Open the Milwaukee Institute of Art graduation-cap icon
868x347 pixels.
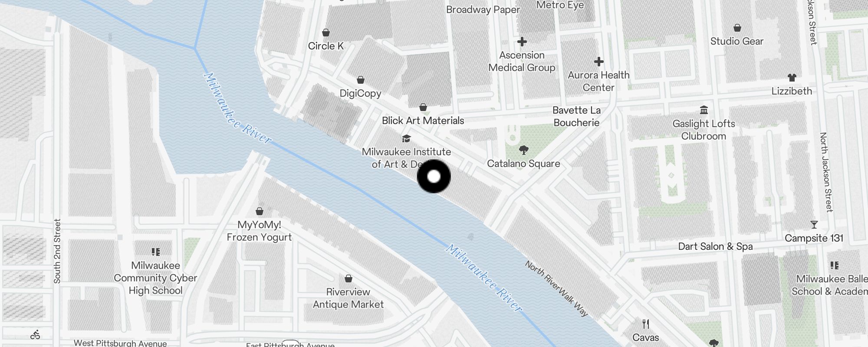pyautogui.click(x=406, y=138)
